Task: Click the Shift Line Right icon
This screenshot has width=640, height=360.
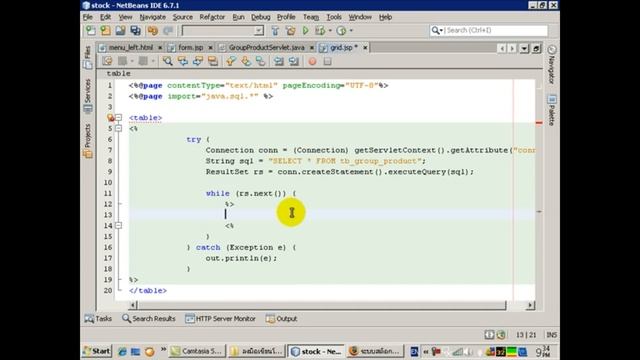Action: click(294, 61)
